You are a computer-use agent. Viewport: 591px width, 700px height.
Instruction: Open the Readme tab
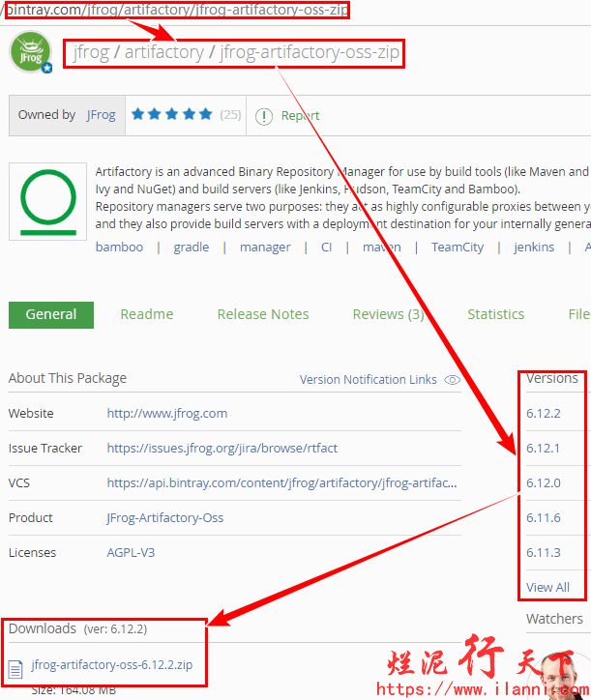point(147,314)
